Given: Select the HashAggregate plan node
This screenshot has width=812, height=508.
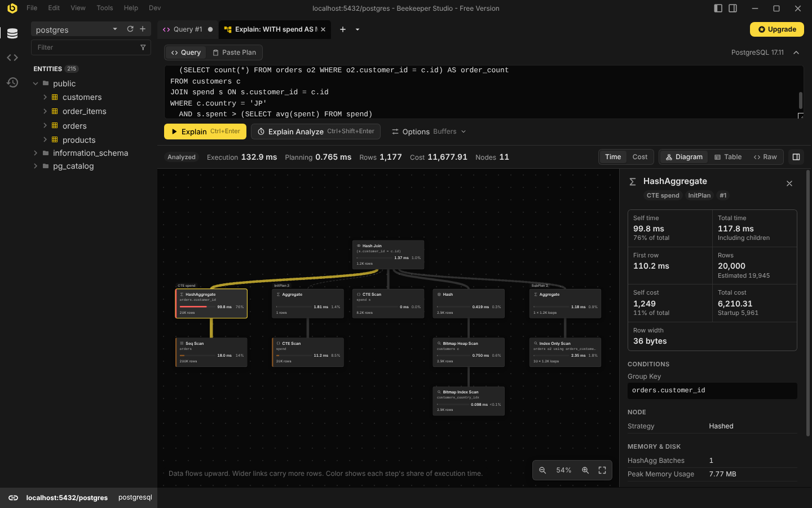Looking at the screenshot, I should click(x=211, y=304).
